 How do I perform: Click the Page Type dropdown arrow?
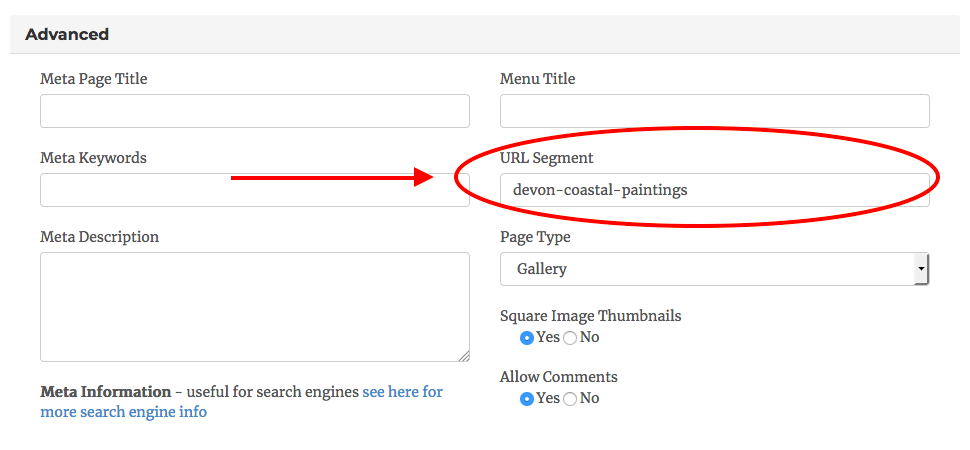(920, 269)
